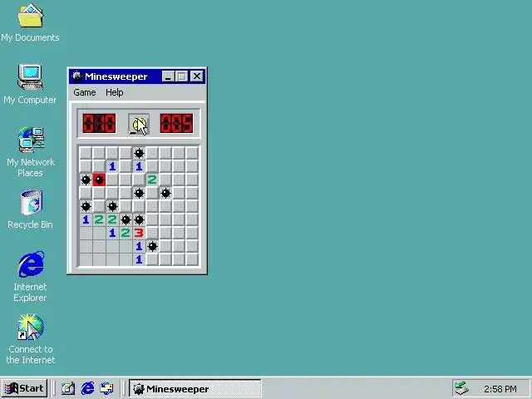Click the smiley face new game button

[x=139, y=124]
